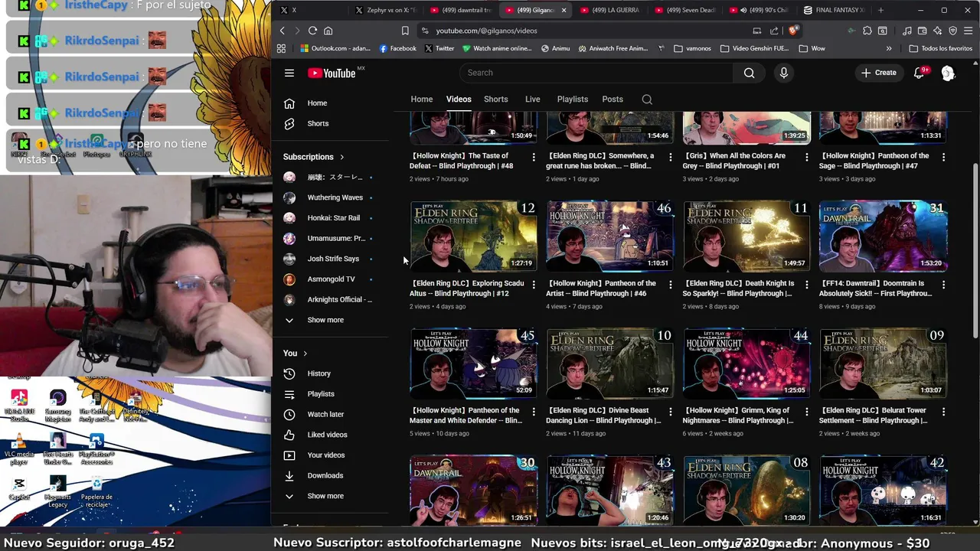The width and height of the screenshot is (980, 551).
Task: Click the Brave shields icon
Action: pos(793,31)
